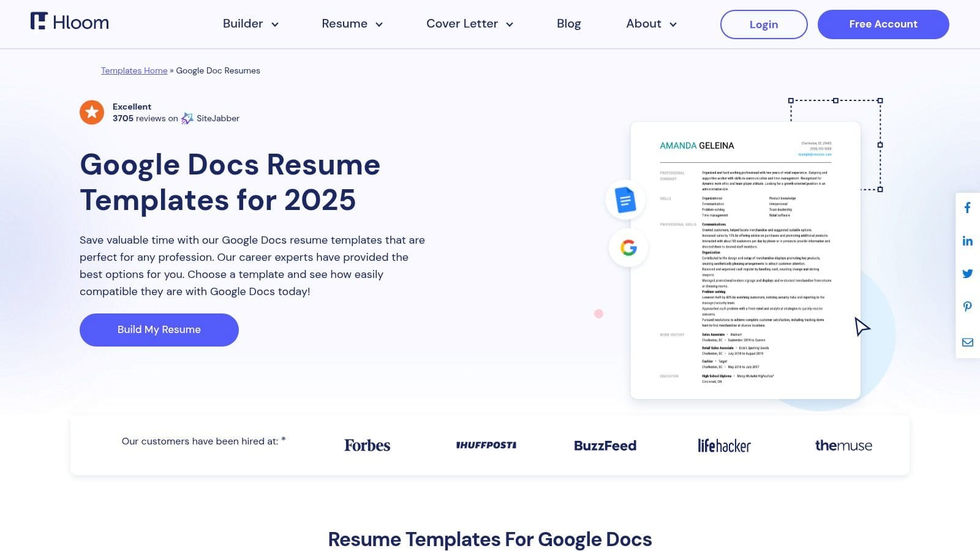Click the Twitter share icon

[968, 274]
